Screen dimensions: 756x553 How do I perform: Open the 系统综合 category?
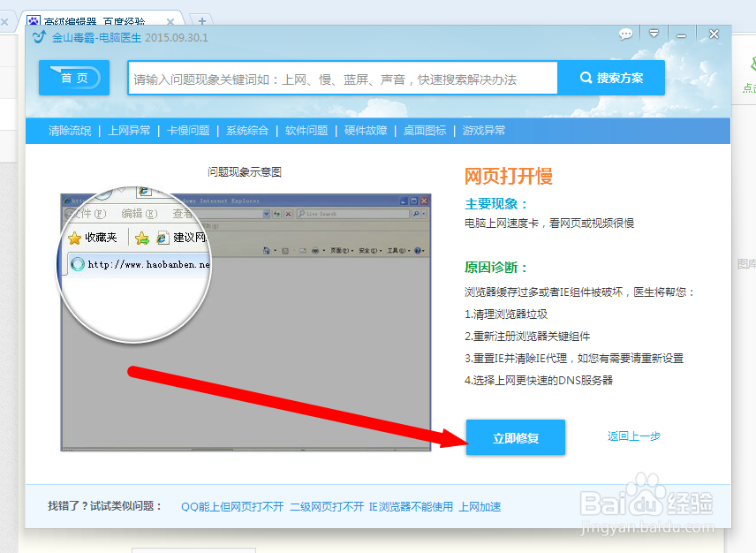[247, 131]
